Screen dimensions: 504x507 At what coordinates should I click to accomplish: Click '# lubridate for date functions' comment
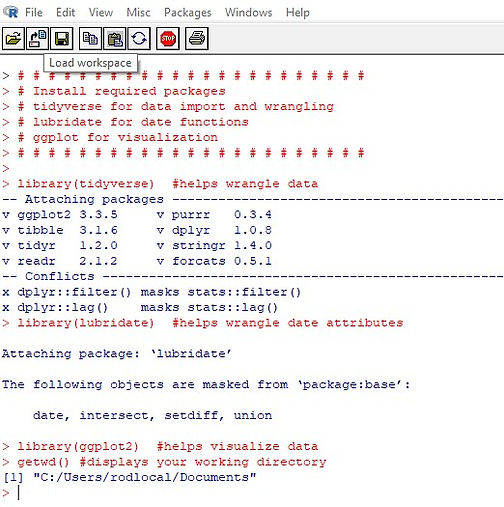tap(133, 122)
